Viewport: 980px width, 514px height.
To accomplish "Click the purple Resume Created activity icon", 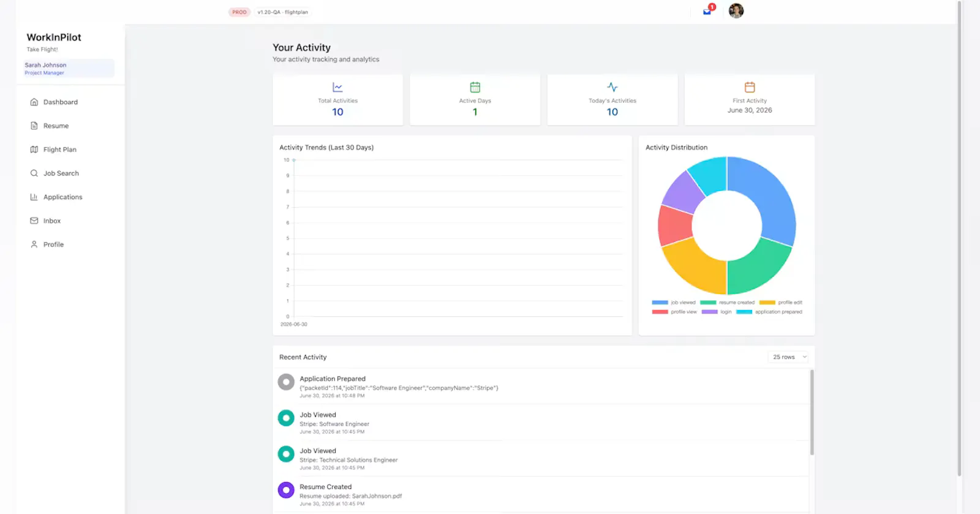I will tap(286, 490).
